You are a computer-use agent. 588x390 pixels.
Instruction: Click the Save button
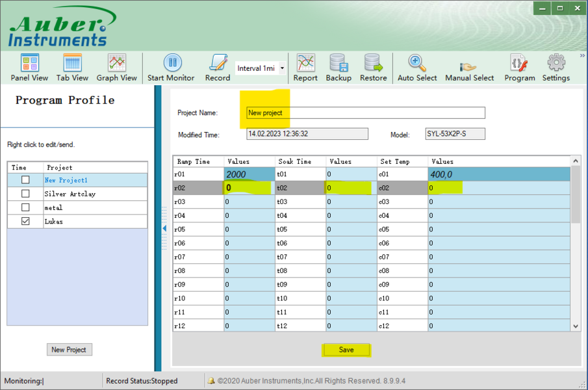(x=346, y=350)
